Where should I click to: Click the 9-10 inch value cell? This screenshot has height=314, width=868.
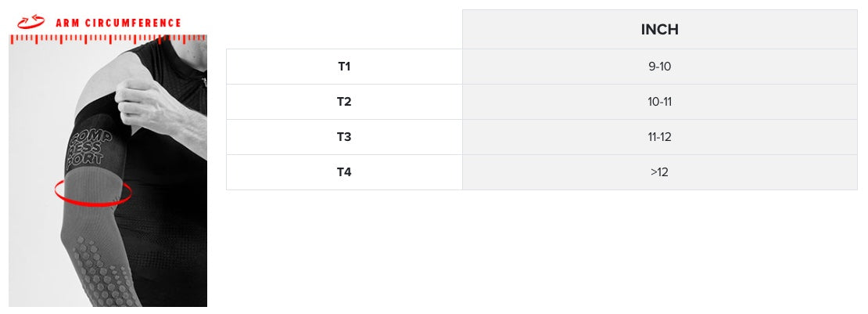click(x=659, y=67)
